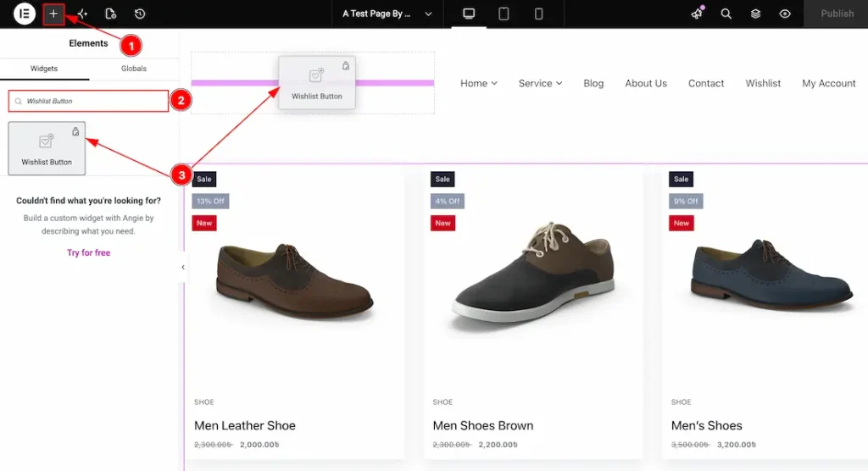Click the 9% Off badge
Image resolution: width=868 pixels, height=471 pixels.
[686, 202]
